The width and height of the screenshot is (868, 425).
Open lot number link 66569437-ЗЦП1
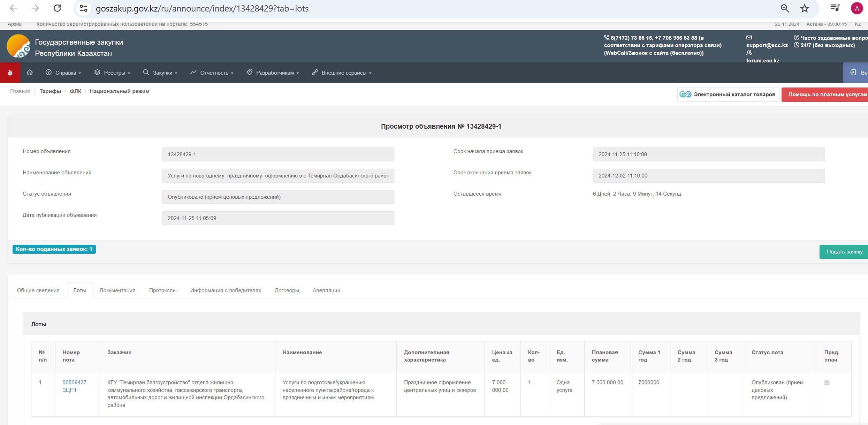(75, 386)
